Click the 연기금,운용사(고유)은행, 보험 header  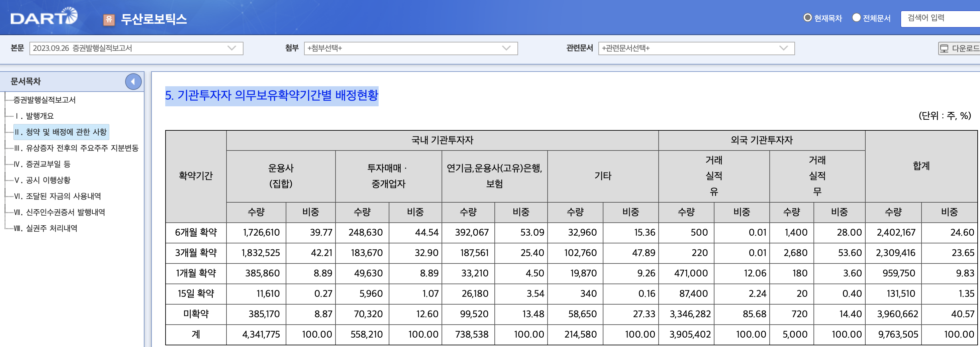pos(495,176)
